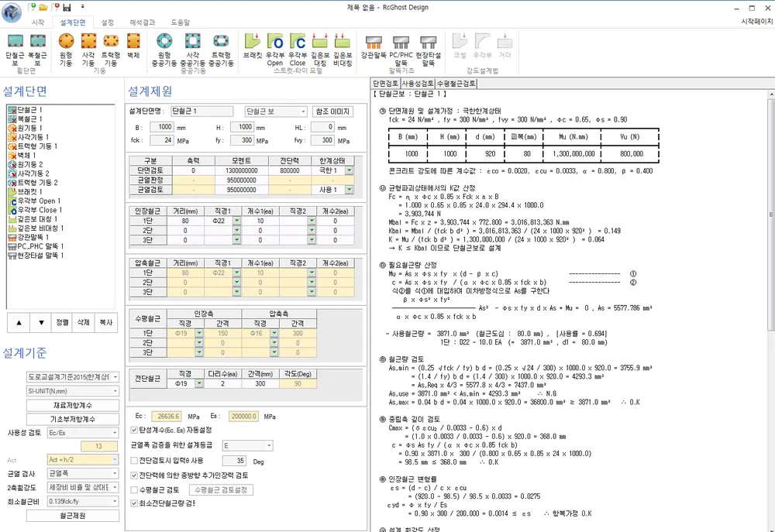775x532 pixels.
Task: Open the 해석결과 ribbon tab
Action: tap(143, 22)
